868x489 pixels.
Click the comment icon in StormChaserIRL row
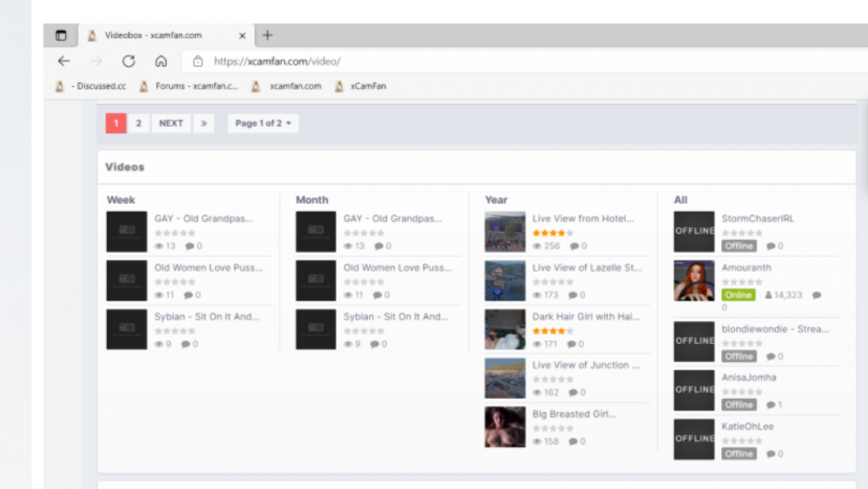[x=771, y=247]
